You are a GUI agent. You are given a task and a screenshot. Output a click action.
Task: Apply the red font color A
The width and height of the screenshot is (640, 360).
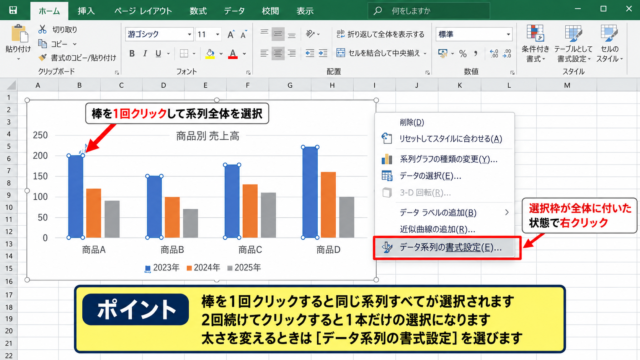coord(233,53)
